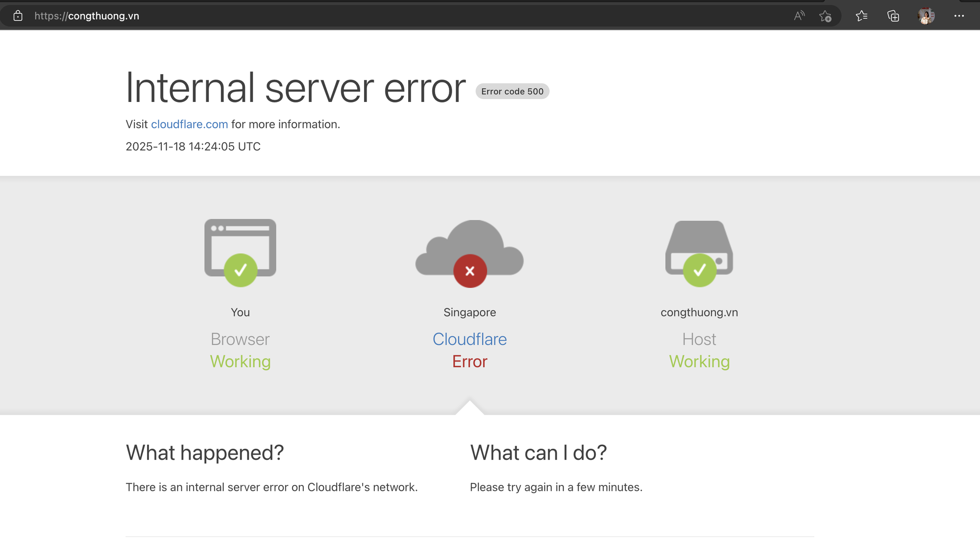Add this page to favorites via star icon
This screenshot has width=980, height=560.
pos(826,16)
